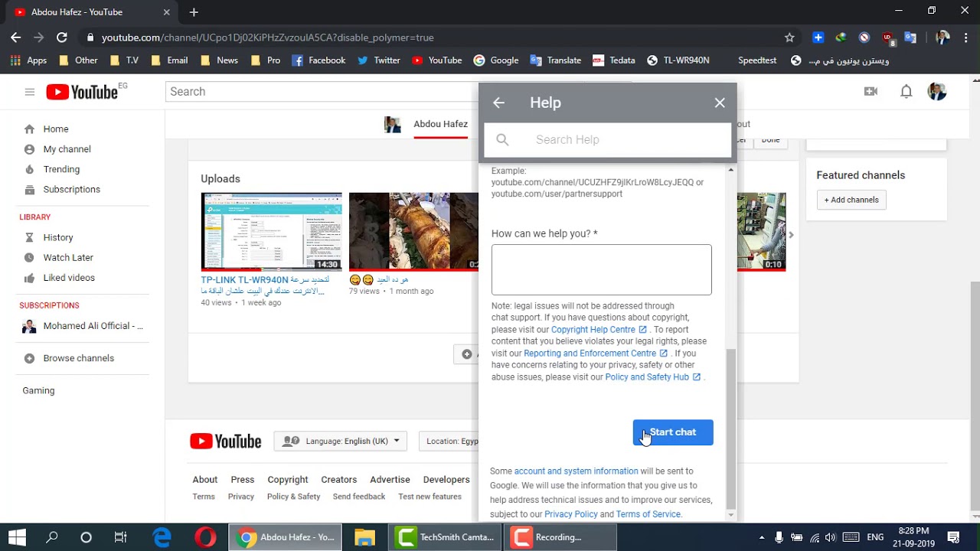Click the browser reload button
Viewport: 980px width, 551px height.
click(x=62, y=37)
